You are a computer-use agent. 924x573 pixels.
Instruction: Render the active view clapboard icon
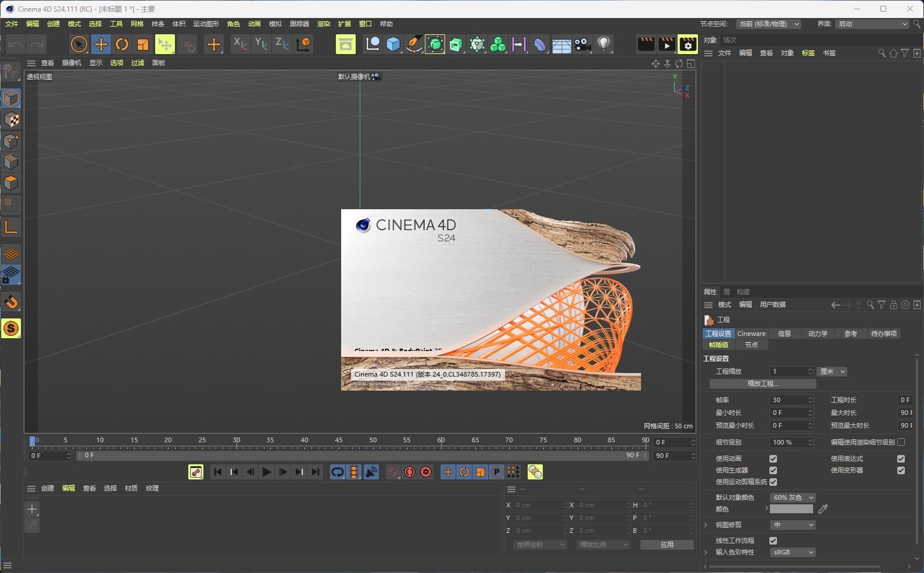[646, 44]
